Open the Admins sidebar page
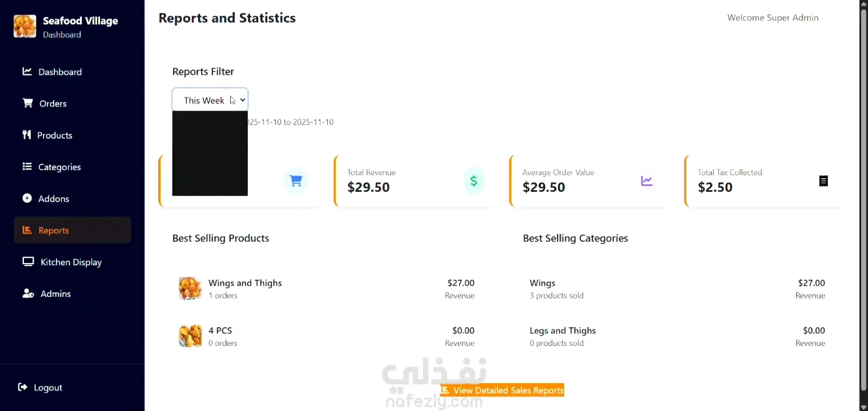Image resolution: width=868 pixels, height=411 pixels. tap(55, 294)
